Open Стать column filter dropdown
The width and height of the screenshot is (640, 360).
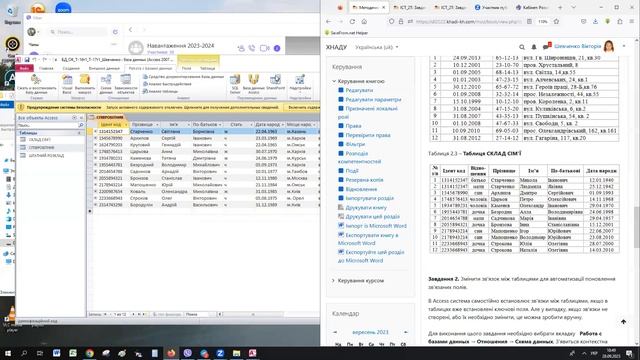tap(251, 124)
